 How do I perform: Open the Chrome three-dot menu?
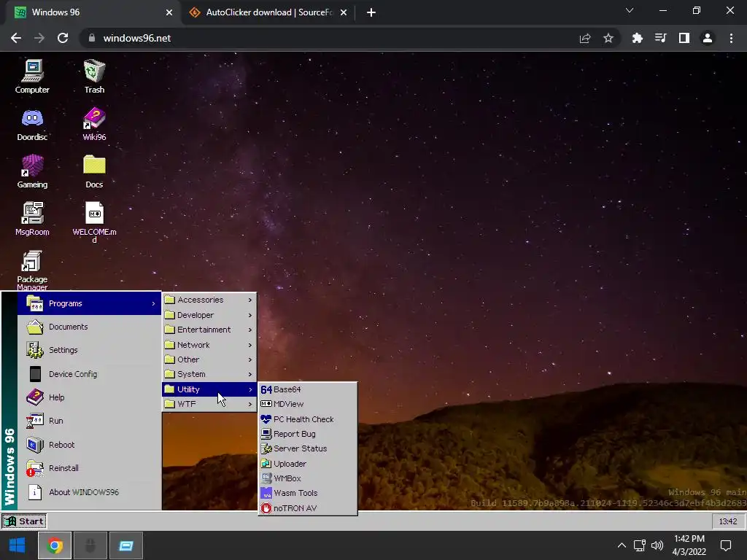tap(731, 38)
